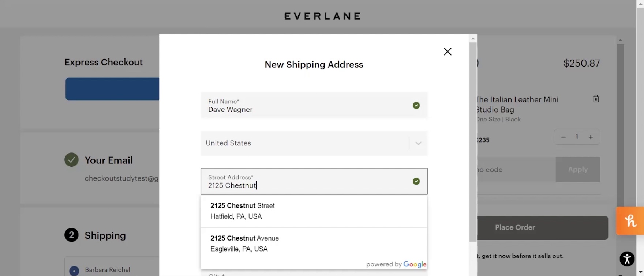644x276 pixels.
Task: Open the accessibility widget icon
Action: 627,259
